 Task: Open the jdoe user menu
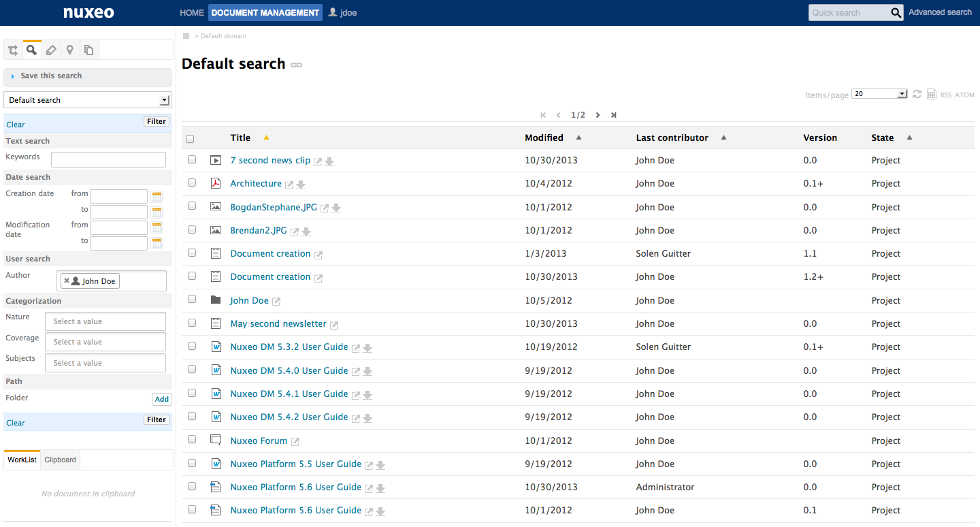coord(348,13)
